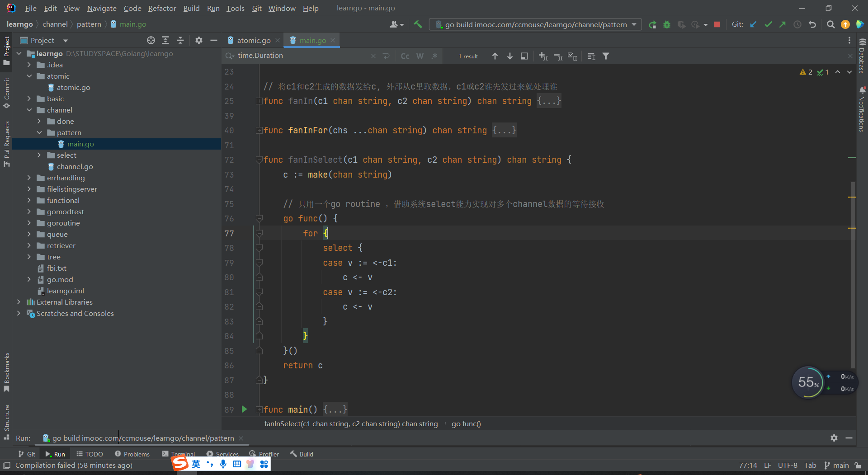The width and height of the screenshot is (868, 475).
Task: Click the Build hammer icon in toolbar
Action: point(418,24)
